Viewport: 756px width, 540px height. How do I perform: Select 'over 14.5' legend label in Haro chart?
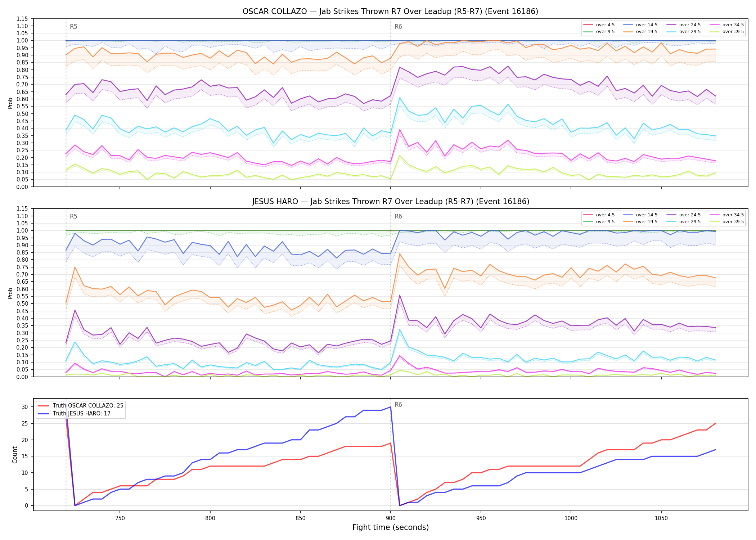(647, 215)
